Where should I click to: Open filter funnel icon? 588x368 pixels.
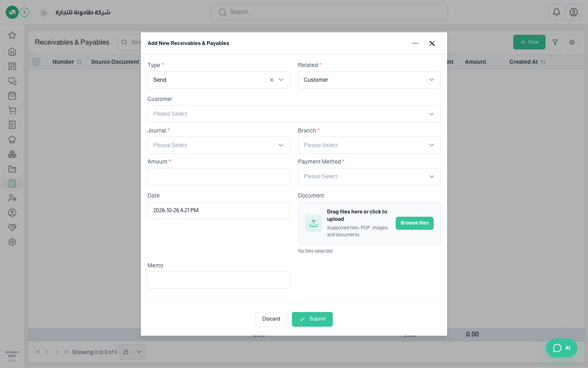[555, 42]
